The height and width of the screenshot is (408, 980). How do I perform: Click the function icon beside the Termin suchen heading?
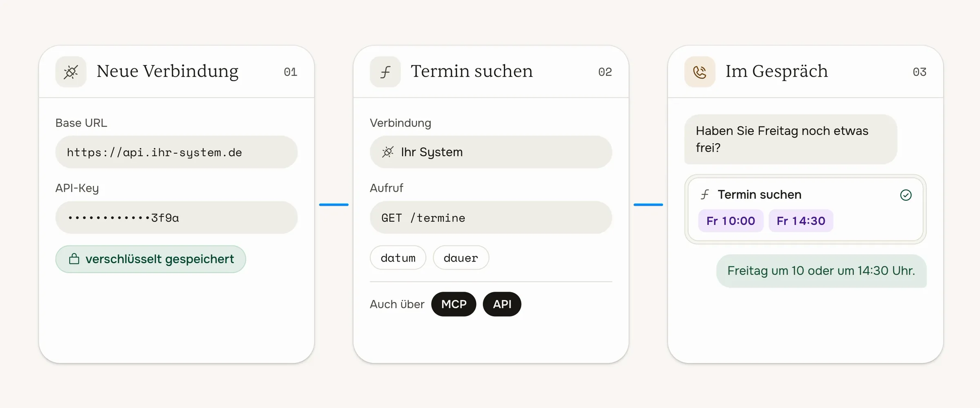pos(385,72)
